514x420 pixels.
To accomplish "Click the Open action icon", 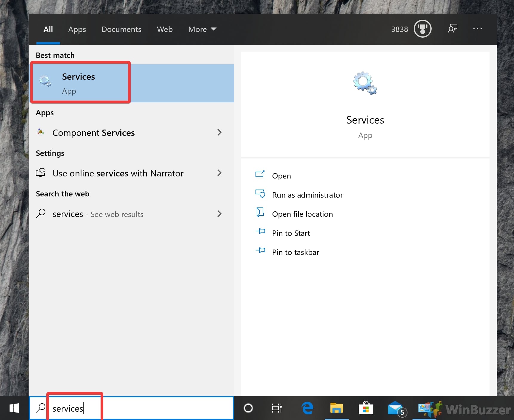I will [x=260, y=174].
